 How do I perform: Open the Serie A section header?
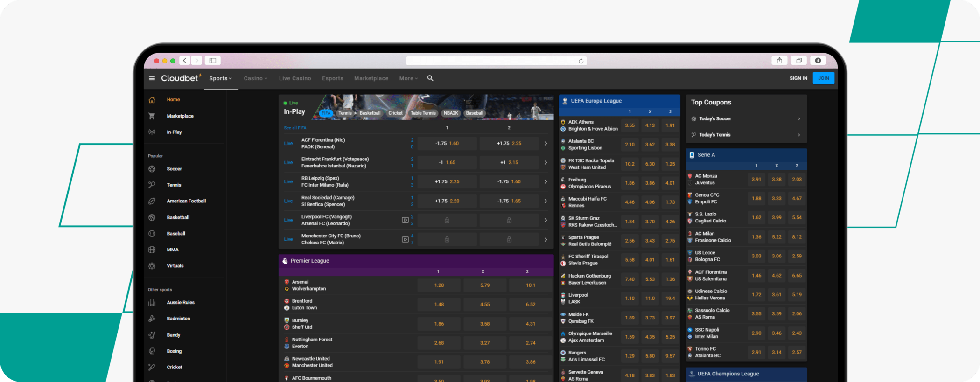pos(746,155)
